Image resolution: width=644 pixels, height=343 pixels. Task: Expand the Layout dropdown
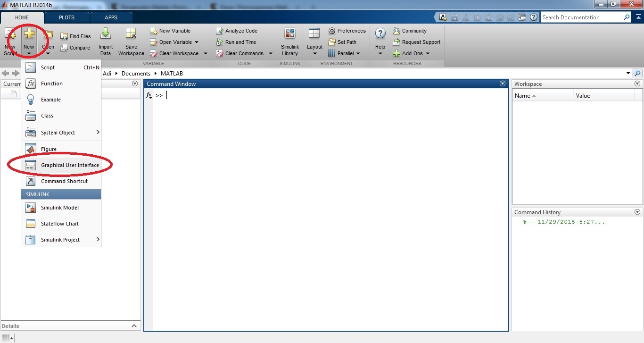pos(314,53)
